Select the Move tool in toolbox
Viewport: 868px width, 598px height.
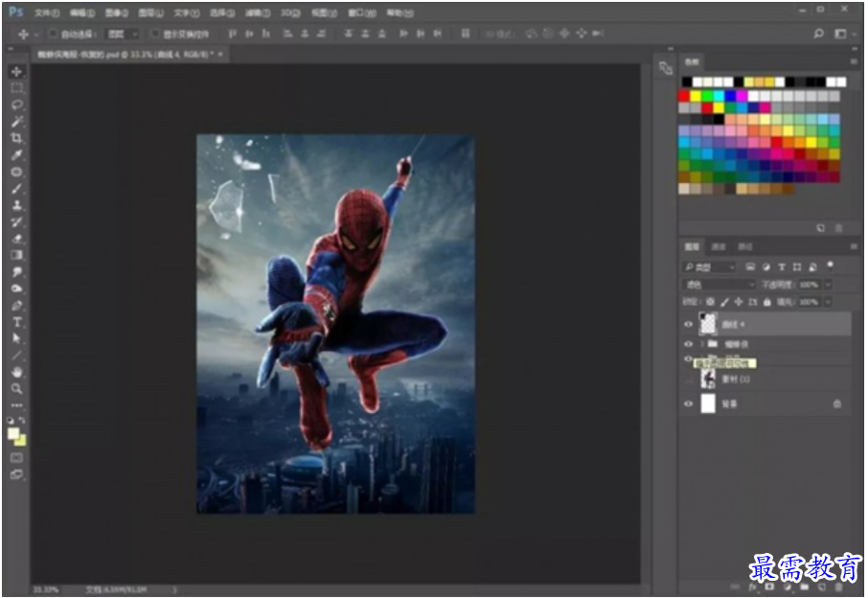16,72
